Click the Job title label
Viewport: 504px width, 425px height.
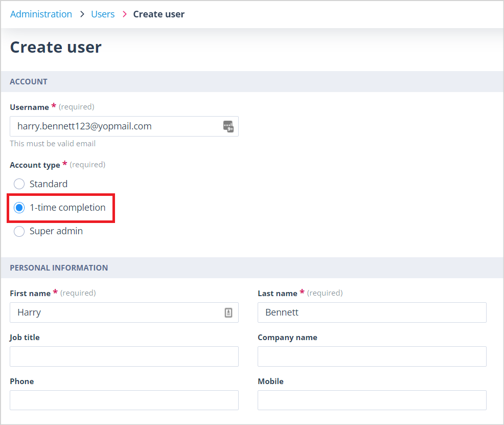(x=25, y=337)
